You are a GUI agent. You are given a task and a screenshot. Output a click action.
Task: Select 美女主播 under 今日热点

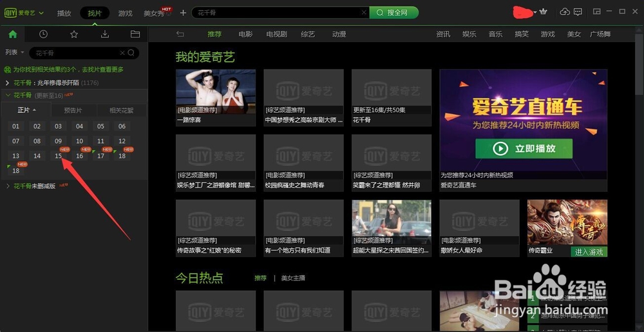[293, 278]
